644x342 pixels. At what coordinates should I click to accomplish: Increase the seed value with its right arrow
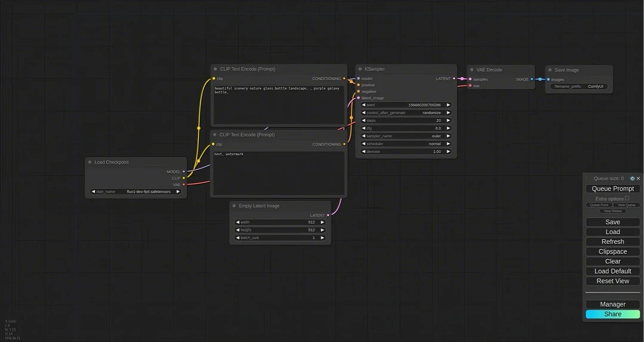coord(448,105)
